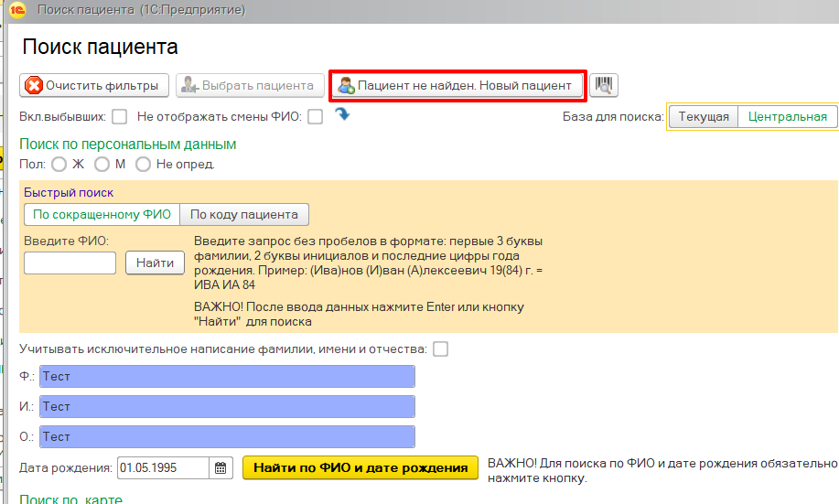Select the 'Ж' gender radio button
This screenshot has width=839, height=504.
point(59,164)
